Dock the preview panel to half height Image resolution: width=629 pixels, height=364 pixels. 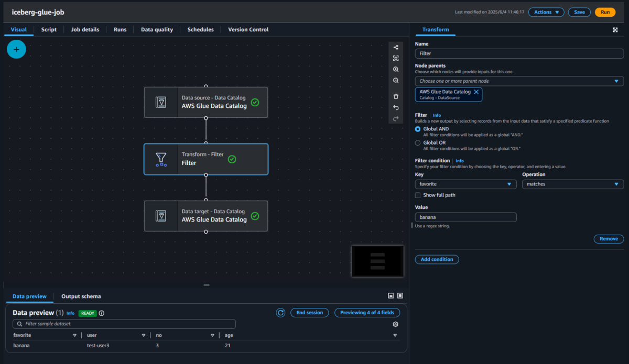tap(391, 296)
